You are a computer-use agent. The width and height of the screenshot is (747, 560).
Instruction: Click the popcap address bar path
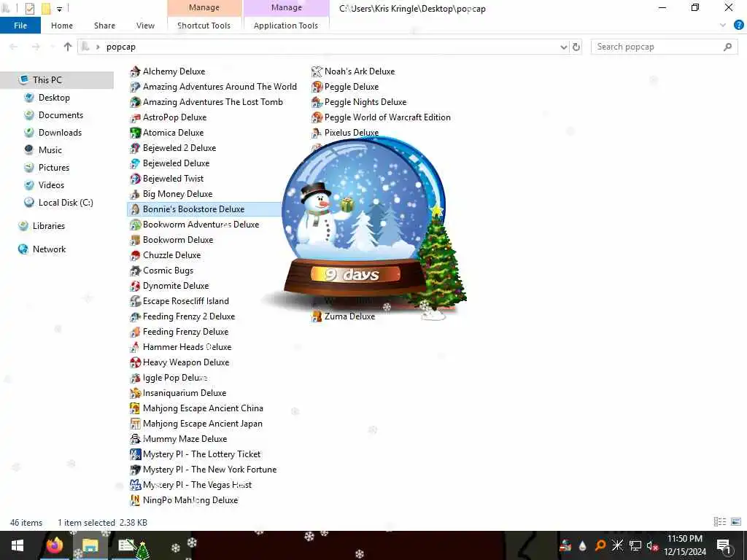coord(121,47)
